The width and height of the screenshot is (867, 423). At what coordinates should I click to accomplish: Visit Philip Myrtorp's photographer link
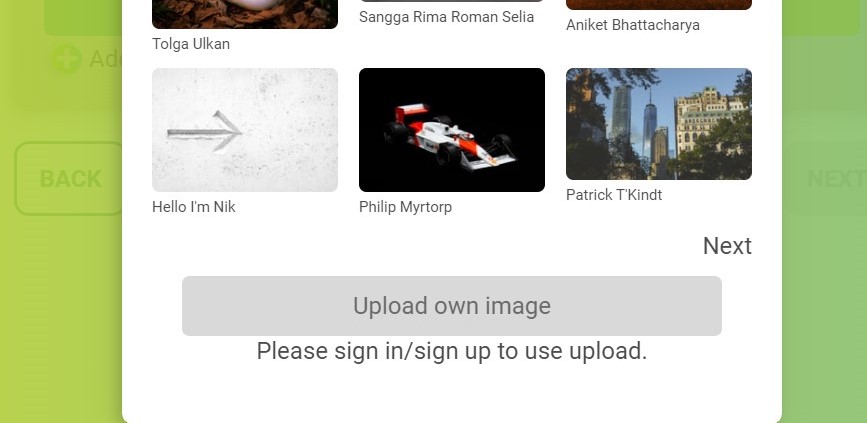point(405,207)
